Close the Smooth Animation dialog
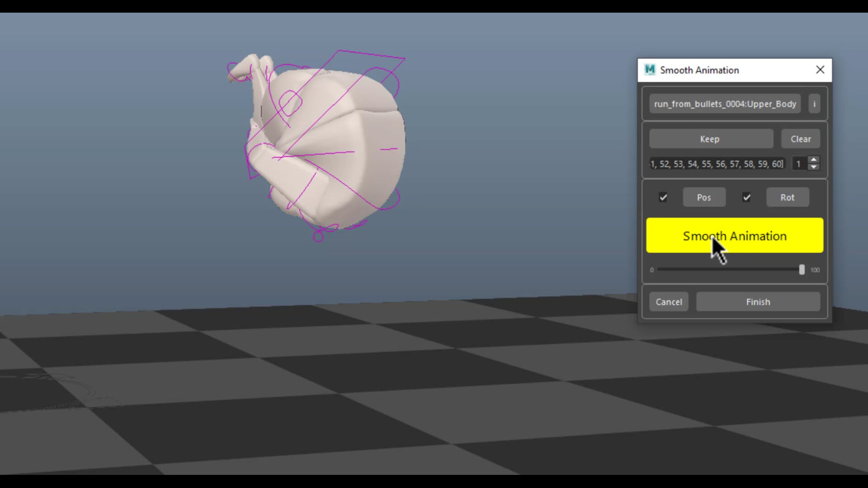 (x=819, y=70)
